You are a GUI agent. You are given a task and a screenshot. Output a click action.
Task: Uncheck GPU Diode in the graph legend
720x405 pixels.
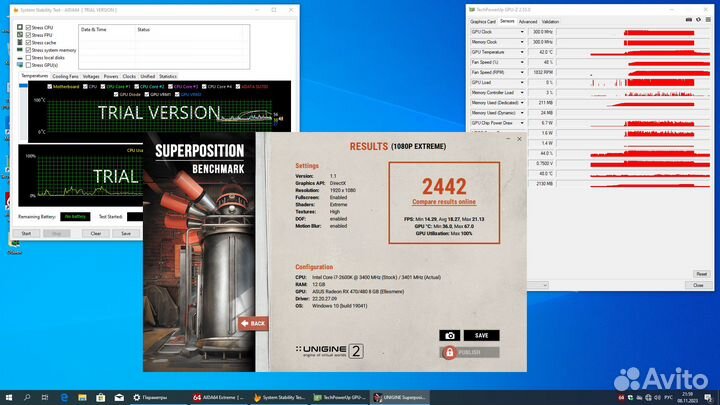tap(116, 95)
